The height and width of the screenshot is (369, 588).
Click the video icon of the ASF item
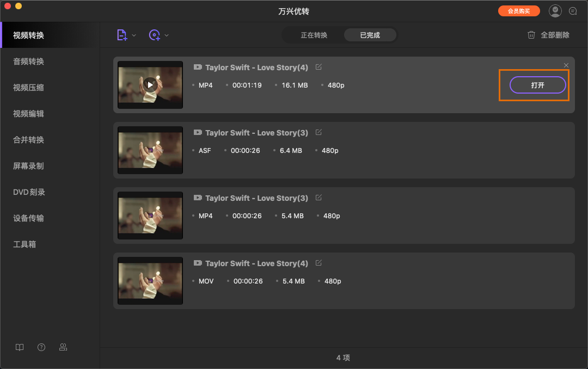tap(198, 132)
